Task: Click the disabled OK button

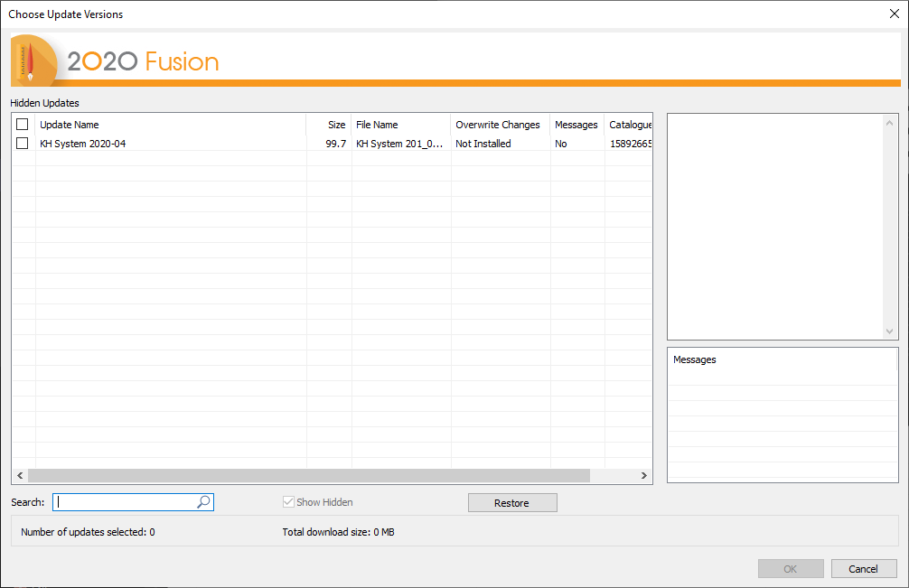Action: [x=790, y=568]
